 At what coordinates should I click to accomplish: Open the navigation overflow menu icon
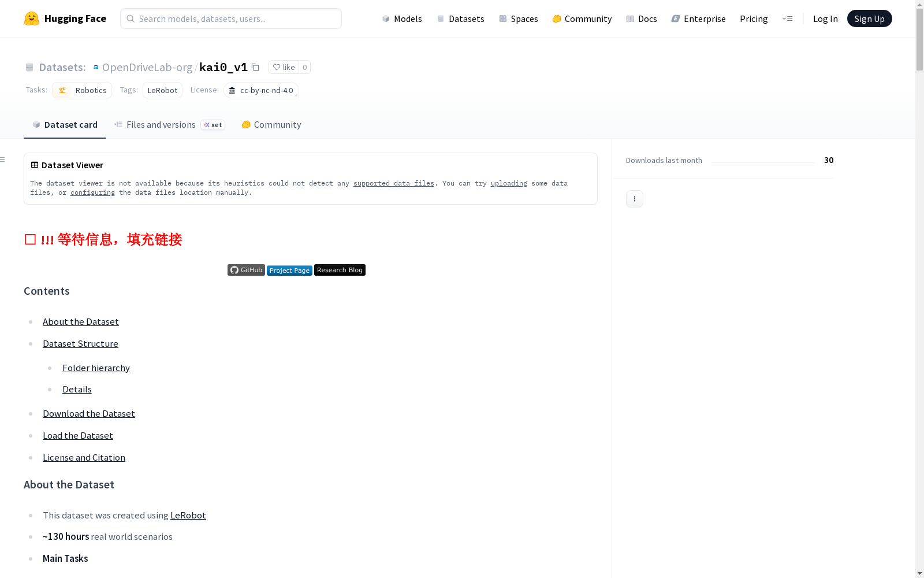tap(787, 18)
